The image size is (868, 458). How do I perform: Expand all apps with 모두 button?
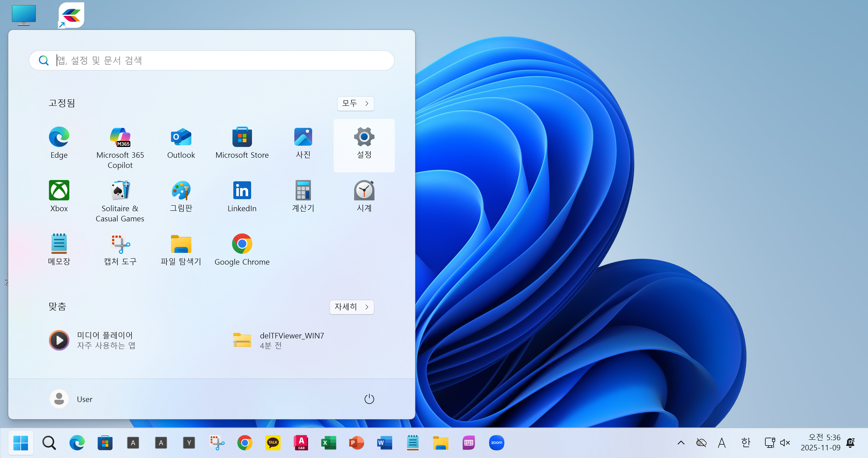pos(355,103)
